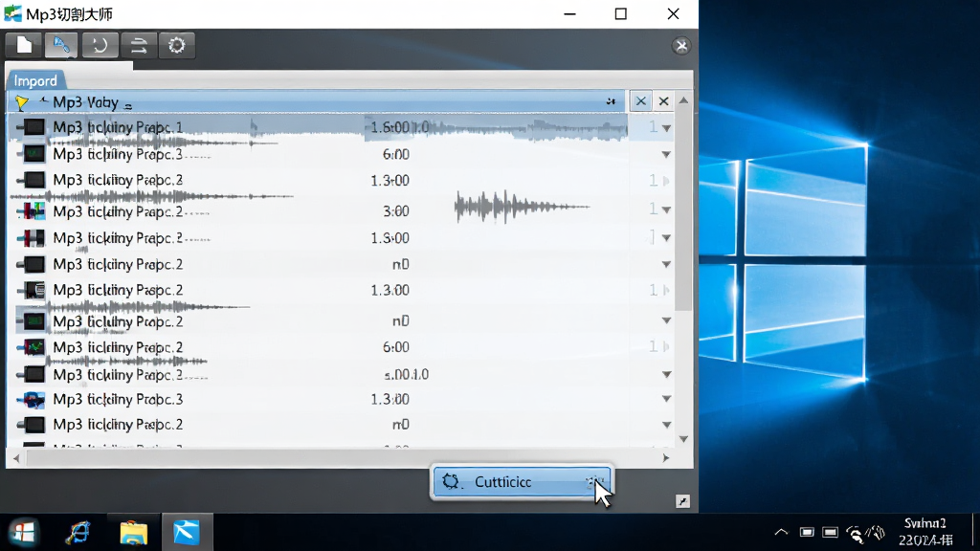
Task: Click the waveform preview in the 3:00 row
Action: click(521, 207)
